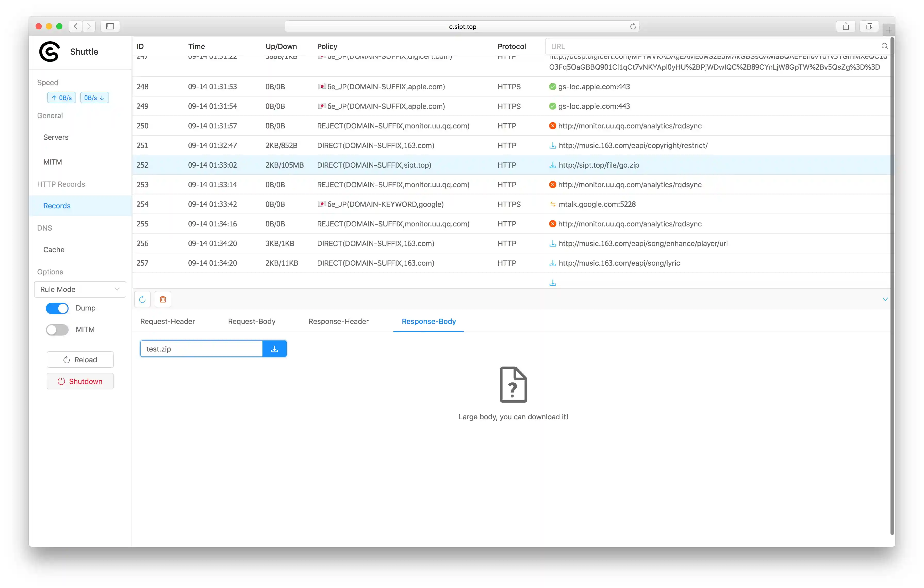The height and width of the screenshot is (588, 924).
Task: Click the Shuttle logo icon
Action: (x=49, y=51)
